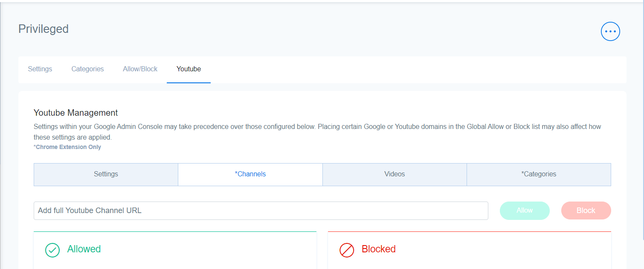Open the Allow/Block tab

click(140, 69)
